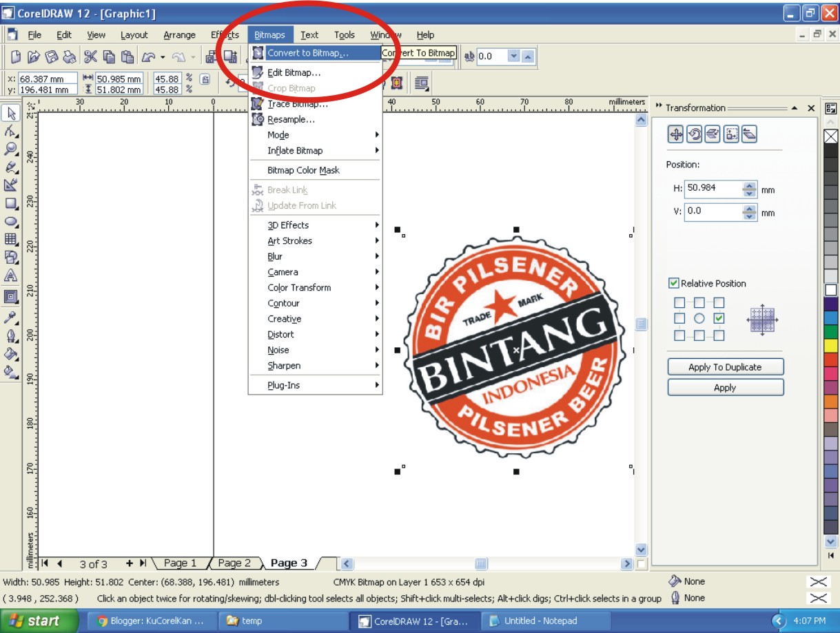Choose Trace Bitmap menu item
Image resolution: width=840 pixels, height=633 pixels.
tap(315, 104)
